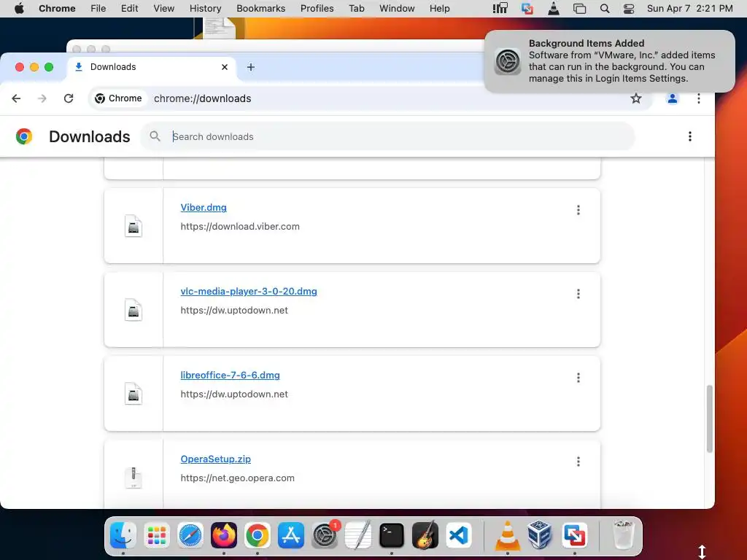Open the Chrome profile avatar
747x560 pixels.
pos(672,98)
